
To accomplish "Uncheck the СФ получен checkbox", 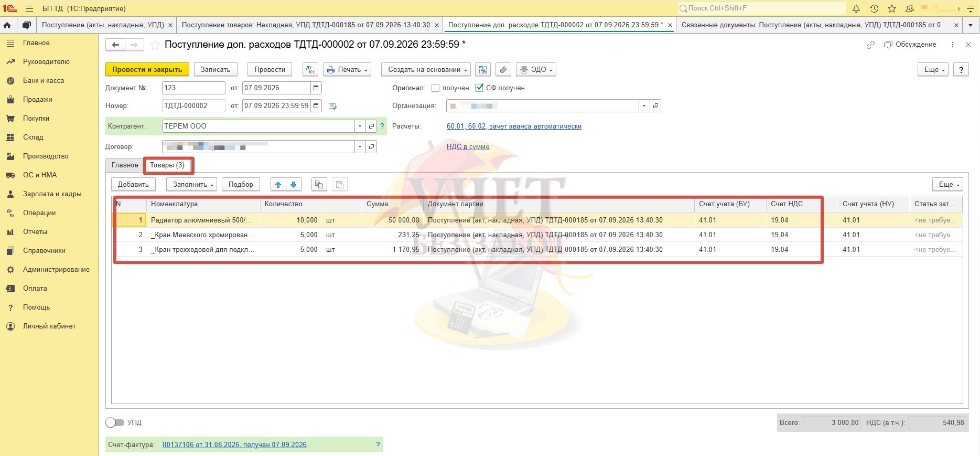I will pos(479,88).
